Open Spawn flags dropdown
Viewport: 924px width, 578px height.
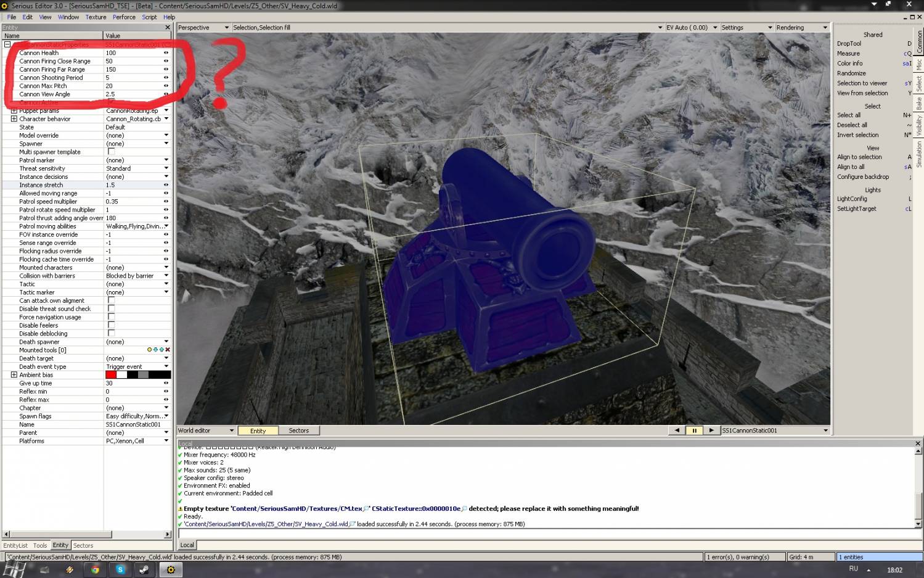pyautogui.click(x=166, y=416)
